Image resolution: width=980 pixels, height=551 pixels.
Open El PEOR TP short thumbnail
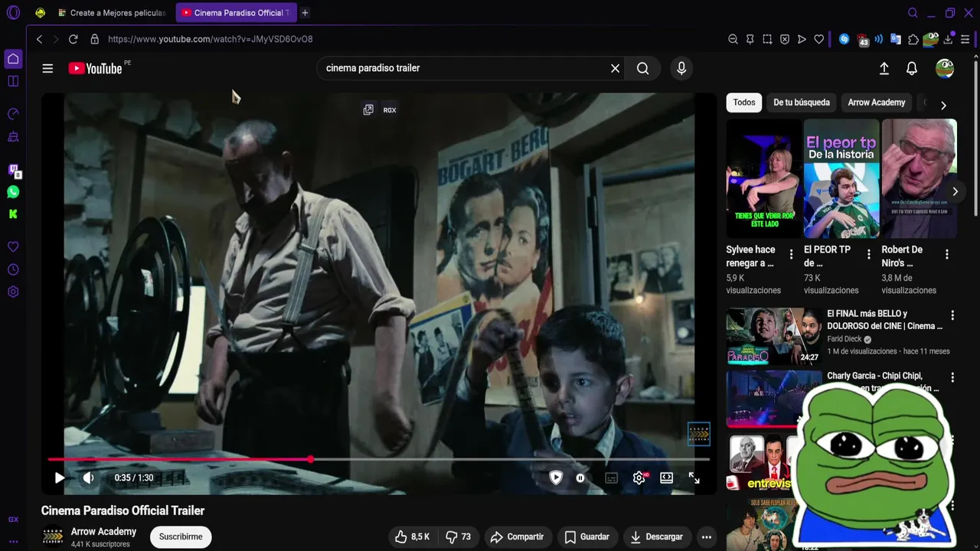click(x=841, y=178)
